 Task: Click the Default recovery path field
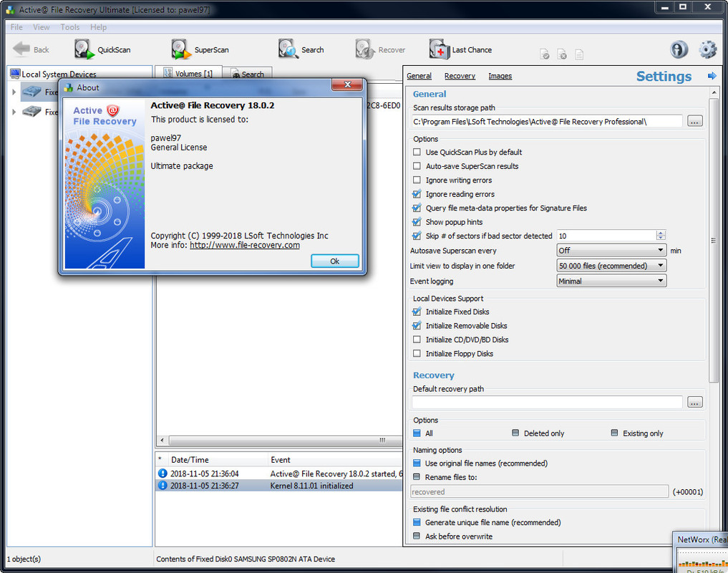(547, 403)
